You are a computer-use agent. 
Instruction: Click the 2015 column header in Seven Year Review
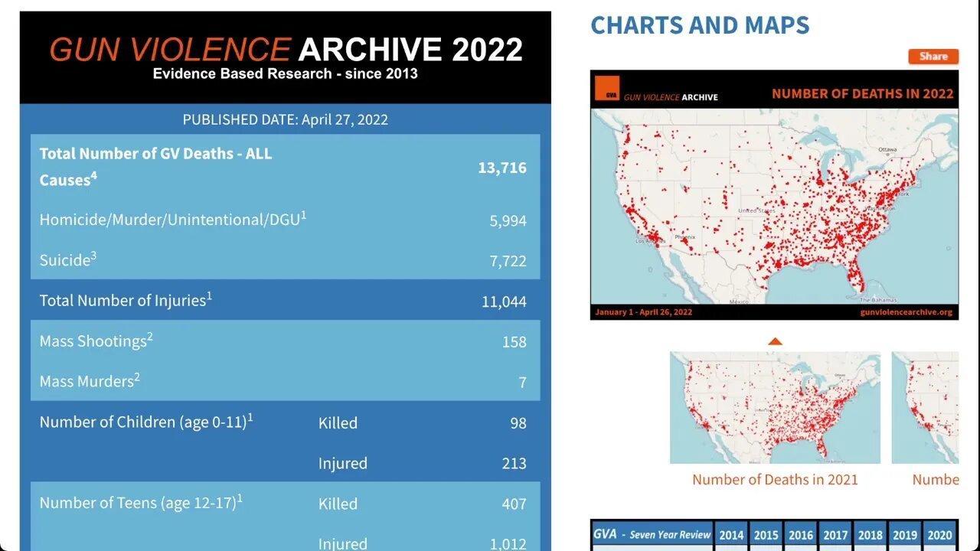click(766, 535)
